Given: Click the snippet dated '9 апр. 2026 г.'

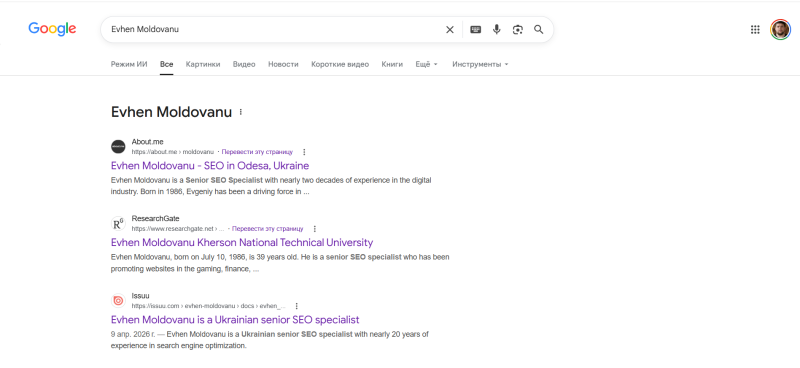Looking at the screenshot, I should [269, 340].
